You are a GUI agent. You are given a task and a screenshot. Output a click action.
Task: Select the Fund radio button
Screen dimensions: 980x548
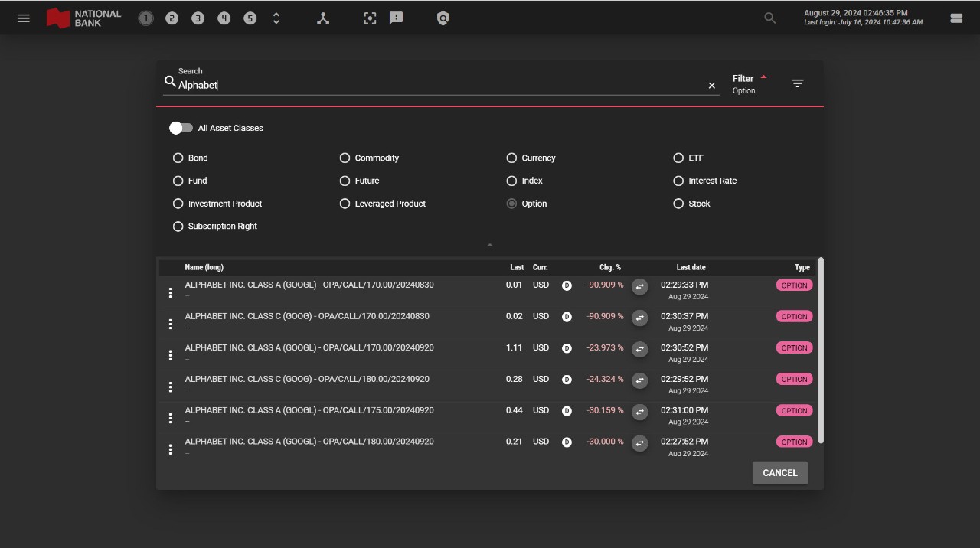click(178, 181)
